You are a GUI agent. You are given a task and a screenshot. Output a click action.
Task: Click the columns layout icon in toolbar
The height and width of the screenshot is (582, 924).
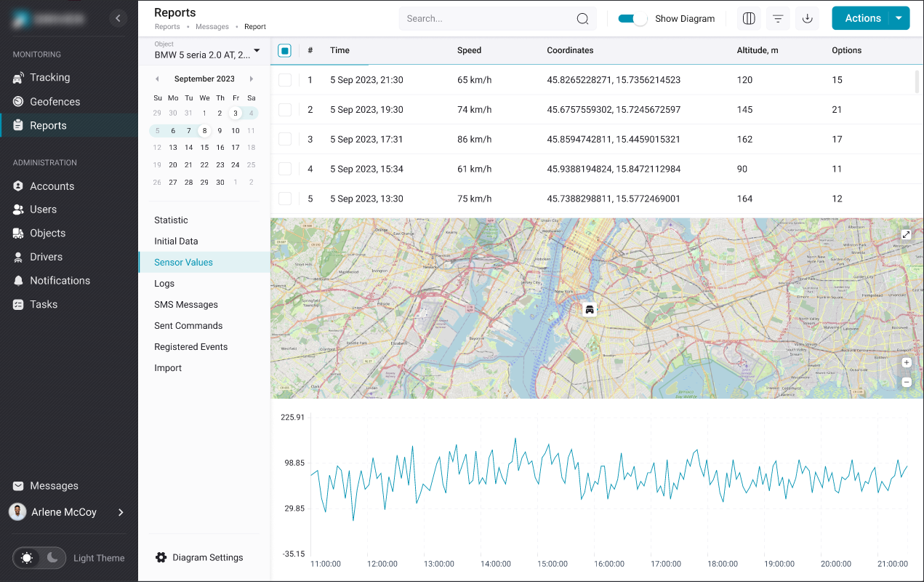749,19
